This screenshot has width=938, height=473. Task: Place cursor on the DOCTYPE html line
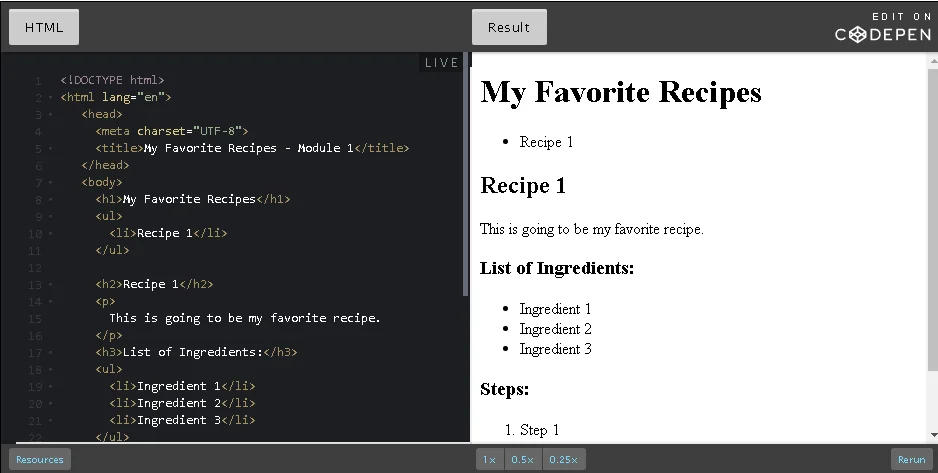[x=112, y=80]
